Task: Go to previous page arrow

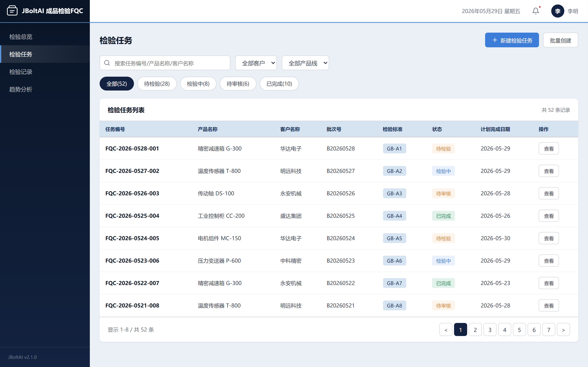Action: (x=446, y=330)
